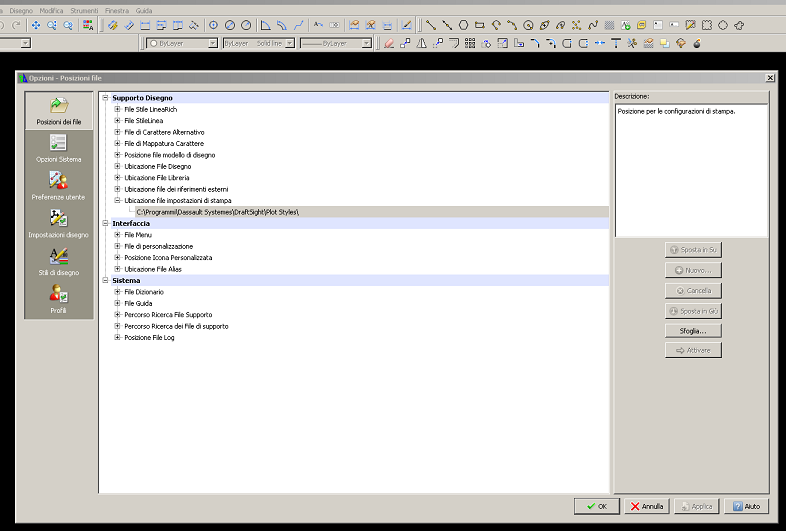The width and height of the screenshot is (786, 531).
Task: Select the Circle draw tool
Action: point(528,25)
